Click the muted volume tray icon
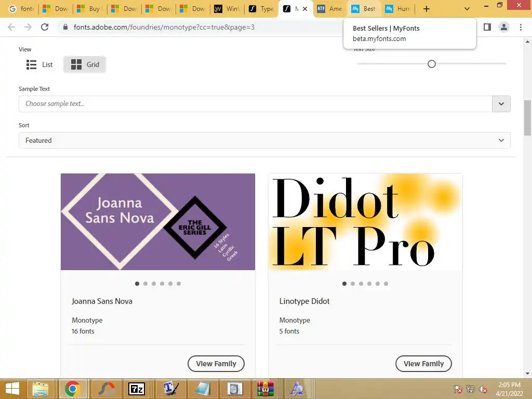 [483, 389]
